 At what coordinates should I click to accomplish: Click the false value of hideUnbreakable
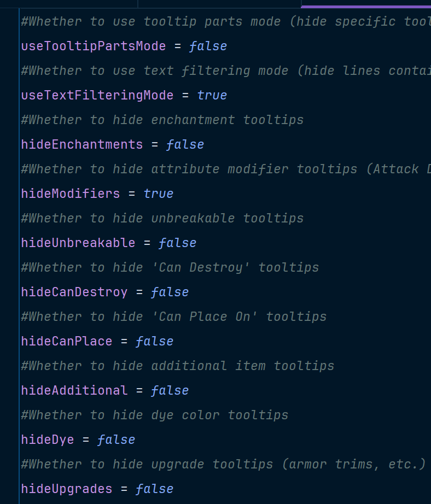(177, 243)
